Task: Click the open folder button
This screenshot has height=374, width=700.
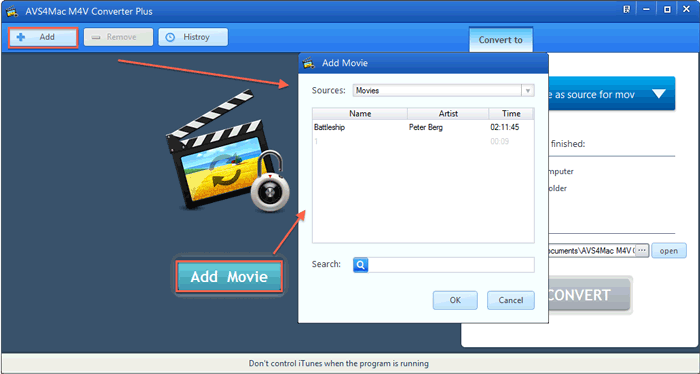Action: [669, 251]
